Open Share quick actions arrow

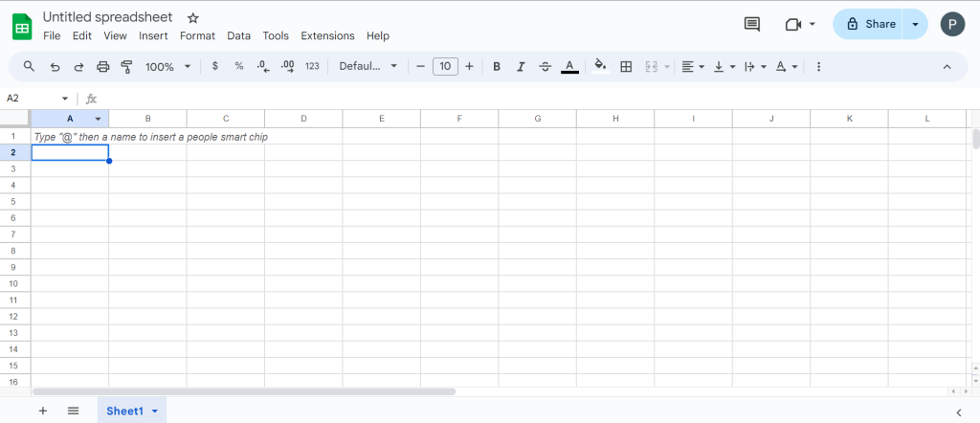coord(915,24)
